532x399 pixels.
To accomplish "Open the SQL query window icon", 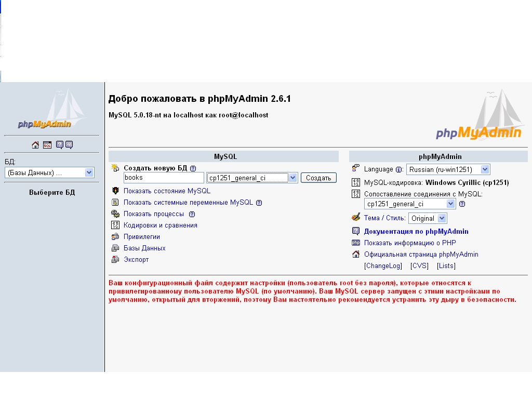I will pos(47,145).
